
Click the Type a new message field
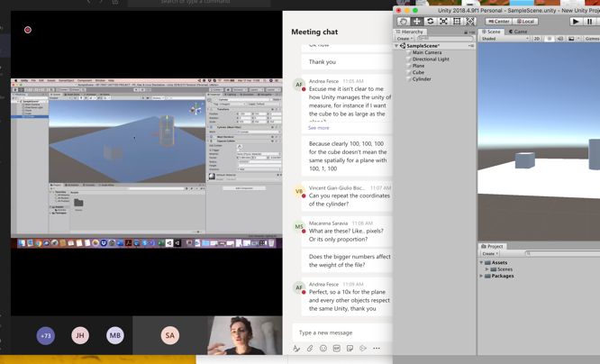click(x=342, y=332)
